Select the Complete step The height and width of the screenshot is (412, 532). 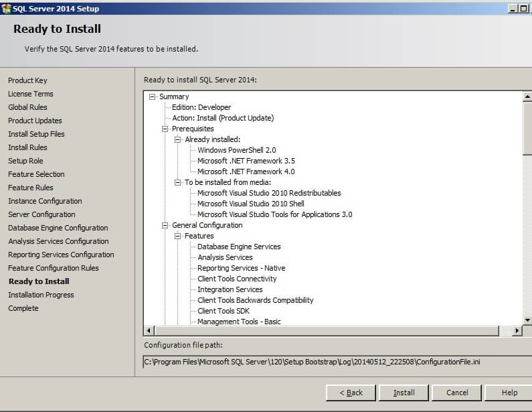(23, 308)
